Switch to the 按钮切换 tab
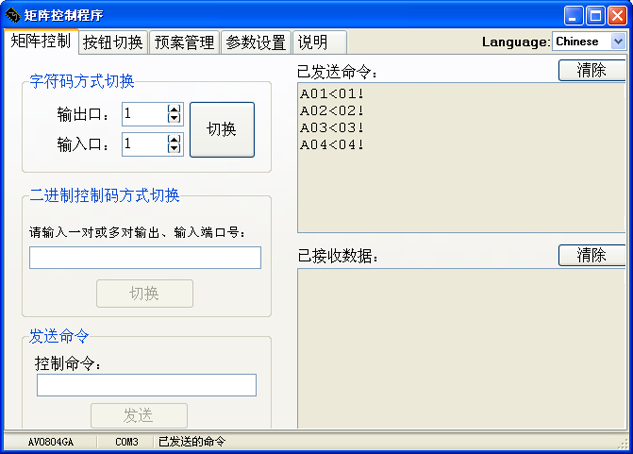This screenshot has height=454, width=633. point(113,42)
